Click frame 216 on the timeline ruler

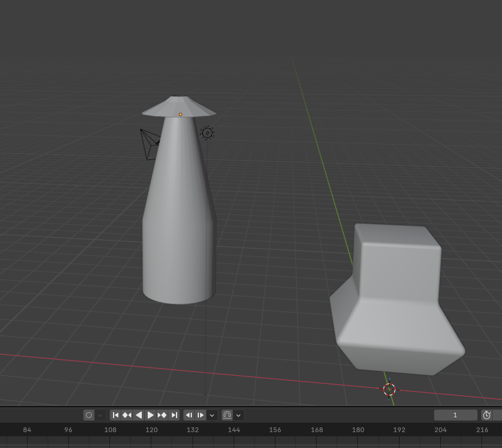482,430
